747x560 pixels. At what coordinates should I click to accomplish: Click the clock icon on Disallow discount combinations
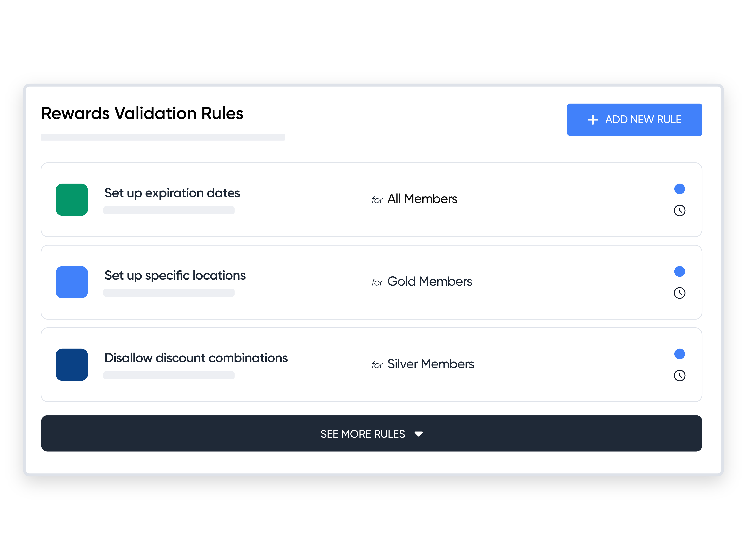[x=680, y=375]
